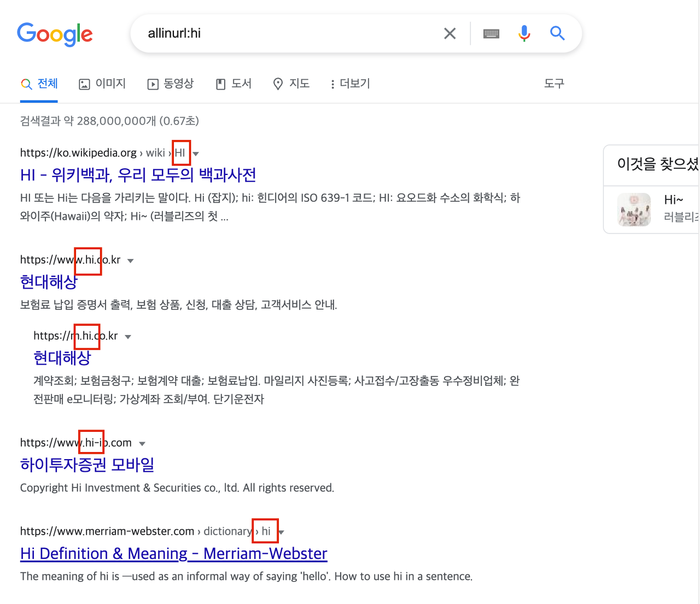Screen dimensions: 700x604
Task: Switch to the 도서 tab
Action: (x=234, y=84)
